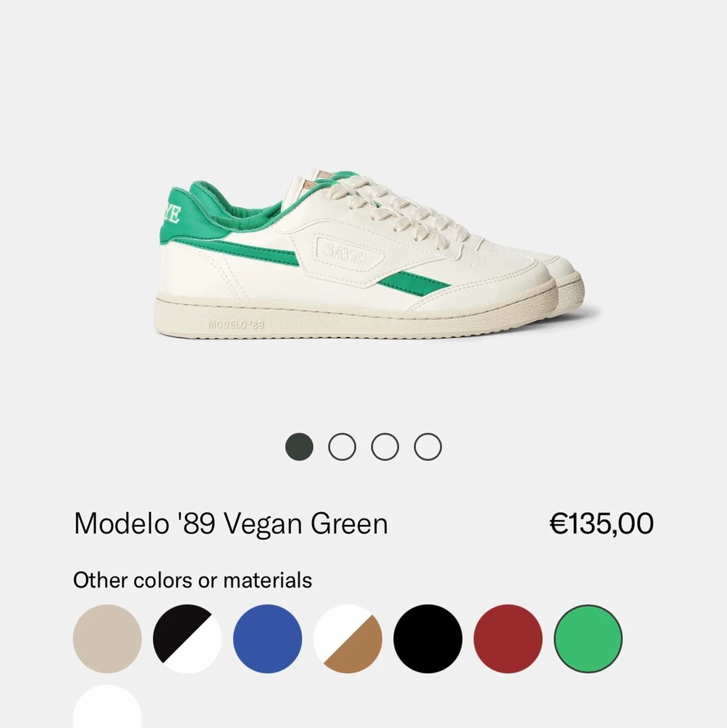
Task: Select the white and brown split swatch
Action: tap(348, 638)
